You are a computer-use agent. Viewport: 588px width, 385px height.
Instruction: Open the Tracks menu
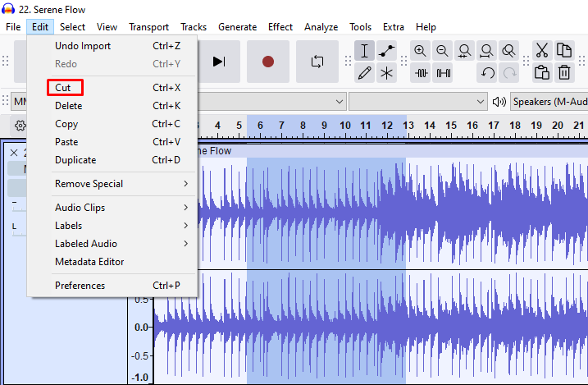[194, 27]
